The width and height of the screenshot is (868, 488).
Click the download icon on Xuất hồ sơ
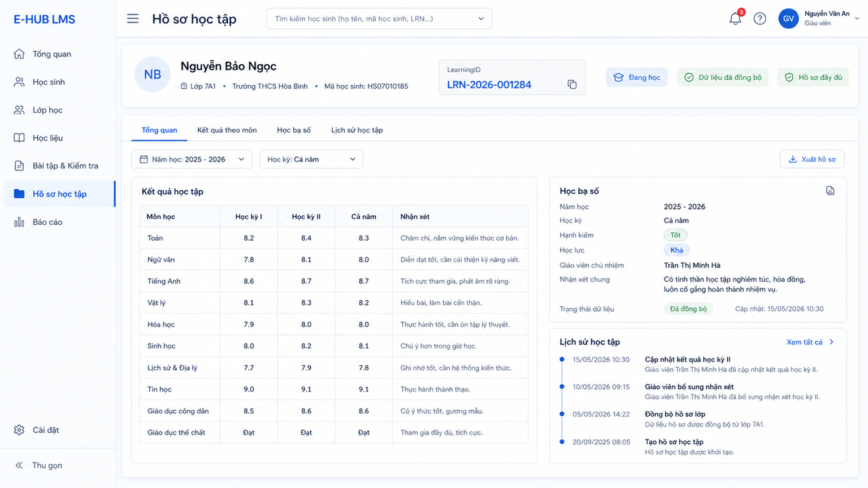793,159
